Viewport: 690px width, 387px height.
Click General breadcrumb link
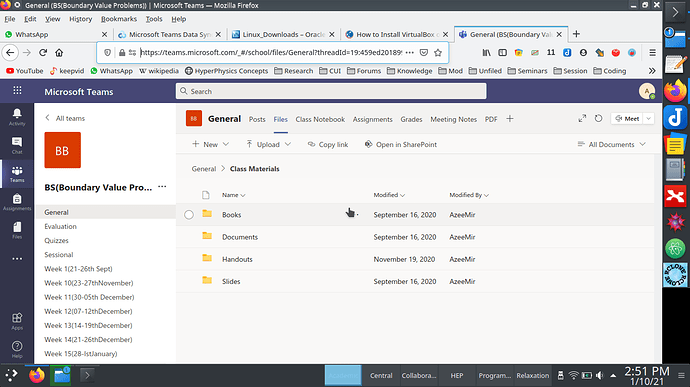click(x=204, y=169)
